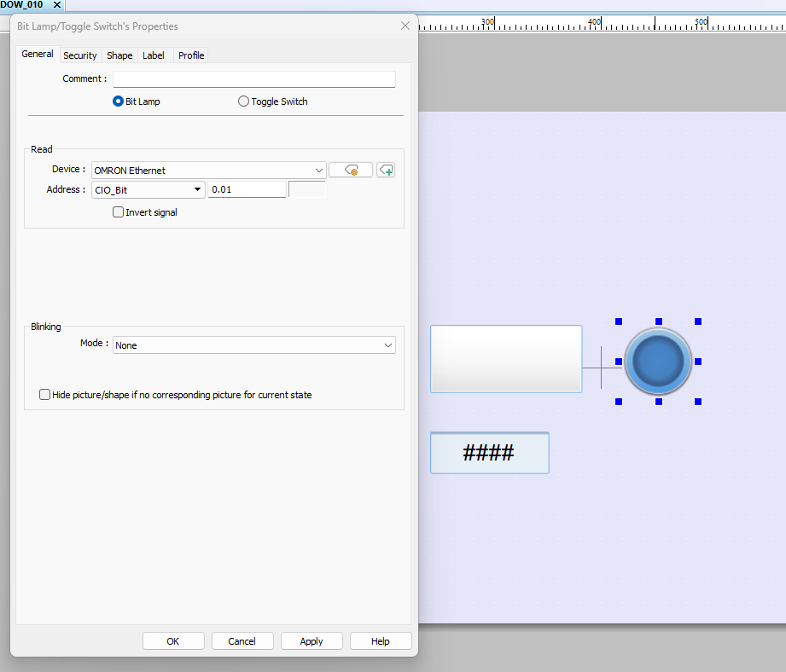Open the Shape tab
The image size is (786, 672).
point(119,55)
